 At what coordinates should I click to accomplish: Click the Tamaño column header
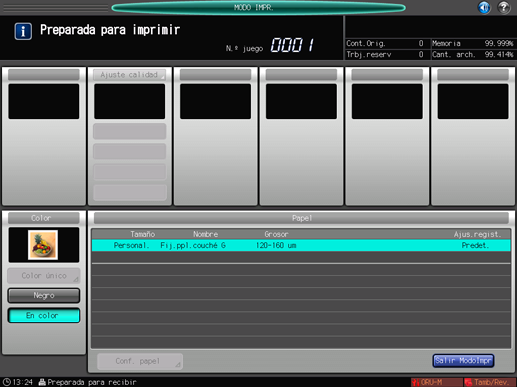[142, 234]
